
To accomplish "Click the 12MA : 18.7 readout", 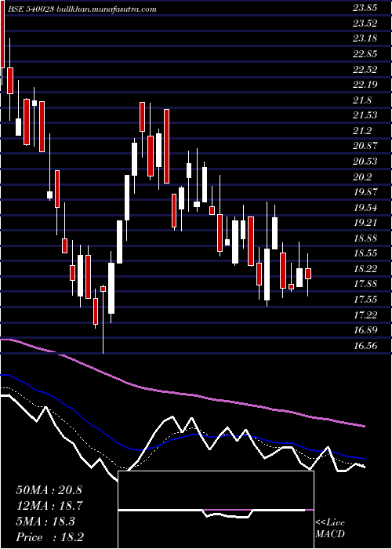I will 49,506.
